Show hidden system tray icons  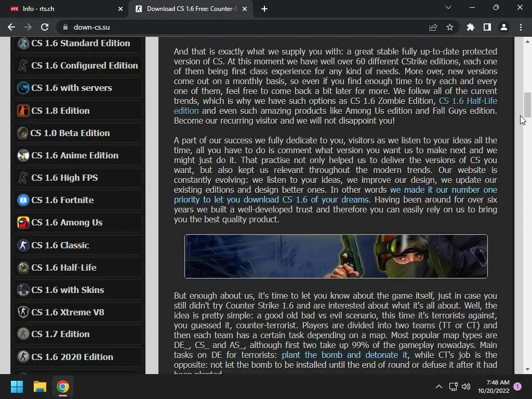pyautogui.click(x=438, y=387)
